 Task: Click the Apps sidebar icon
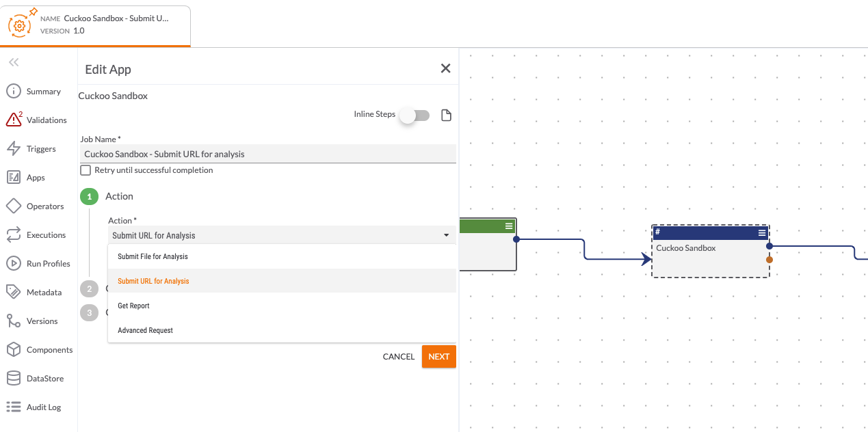[14, 178]
